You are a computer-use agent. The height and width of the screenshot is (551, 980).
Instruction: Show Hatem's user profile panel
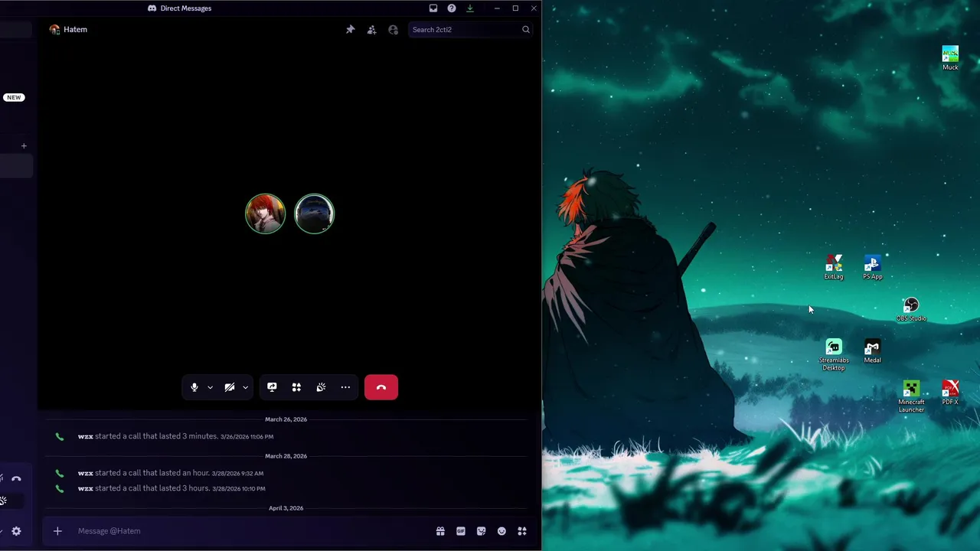[x=393, y=30]
